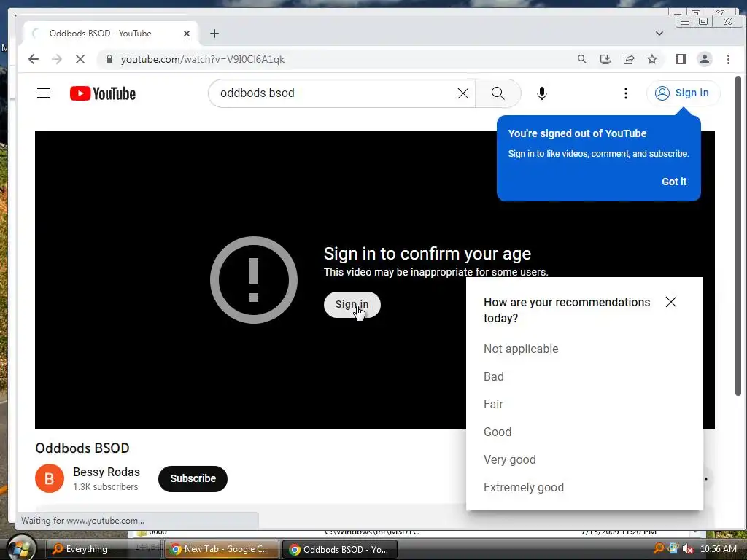Viewport: 747px width, 560px height.
Task: Click the Sign in button in header
Action: point(683,93)
